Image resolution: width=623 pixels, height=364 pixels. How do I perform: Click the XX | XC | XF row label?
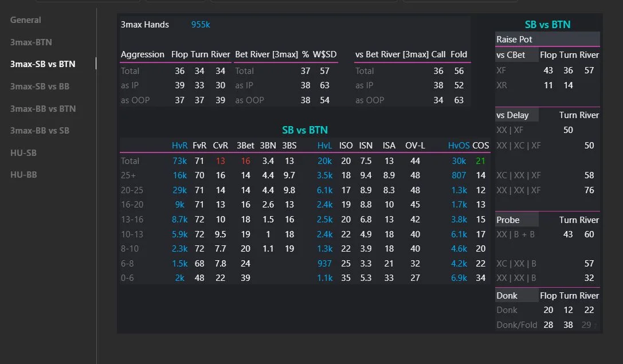point(519,146)
